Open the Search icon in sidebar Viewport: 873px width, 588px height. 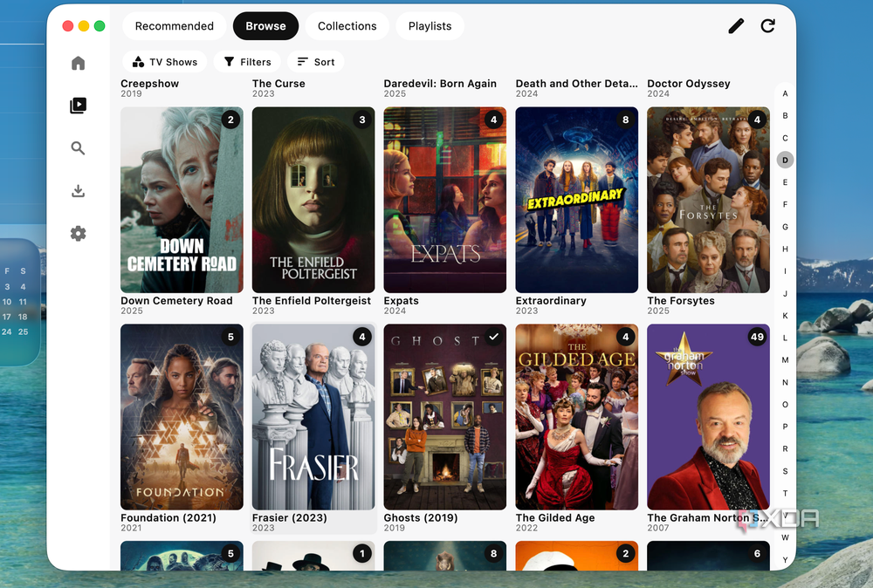pyautogui.click(x=78, y=148)
